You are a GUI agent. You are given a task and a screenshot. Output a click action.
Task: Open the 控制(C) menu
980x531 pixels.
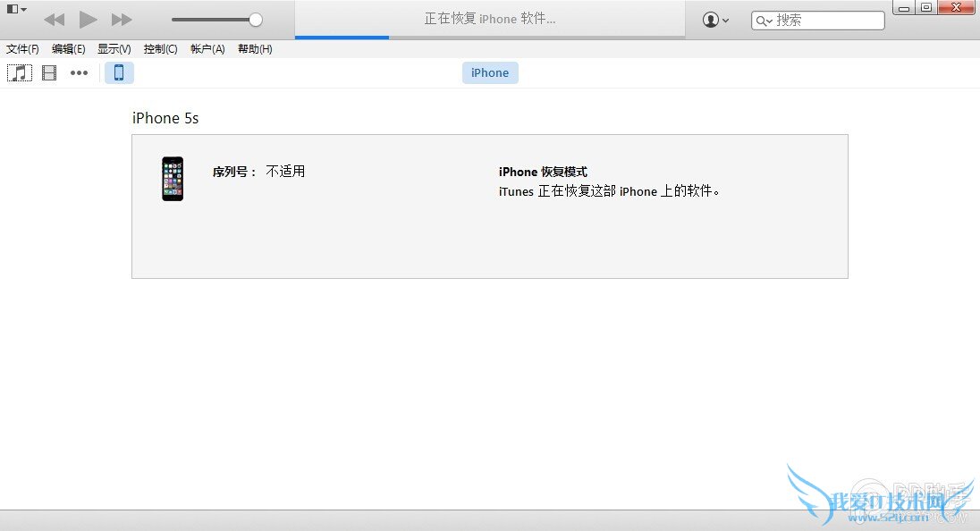pyautogui.click(x=160, y=49)
